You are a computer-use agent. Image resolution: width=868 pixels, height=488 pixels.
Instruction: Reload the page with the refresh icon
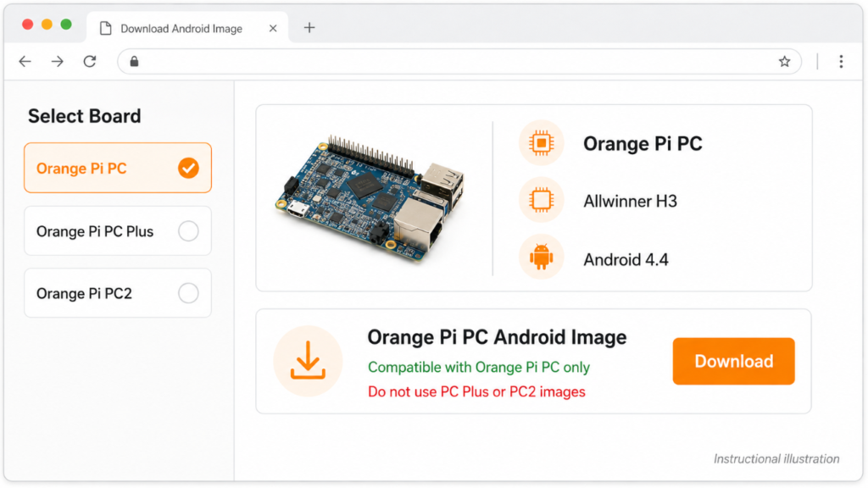(90, 61)
